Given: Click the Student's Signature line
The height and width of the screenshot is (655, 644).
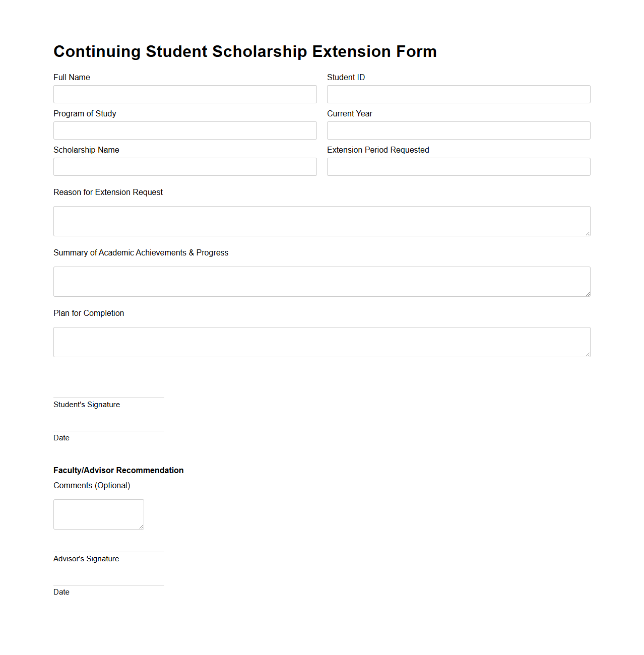Looking at the screenshot, I should coord(108,398).
